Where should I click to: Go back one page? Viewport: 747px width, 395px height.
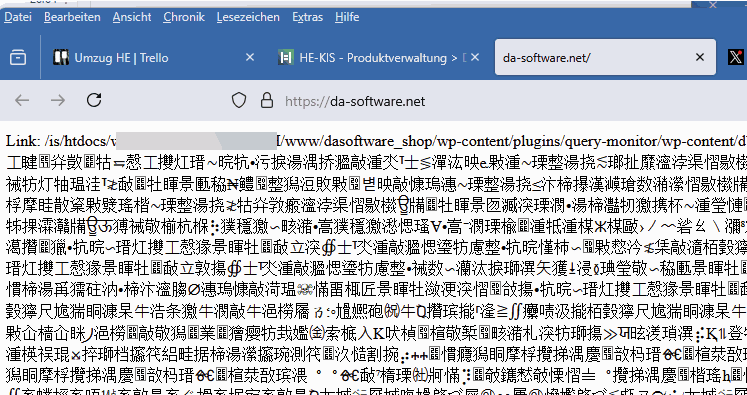(22, 100)
